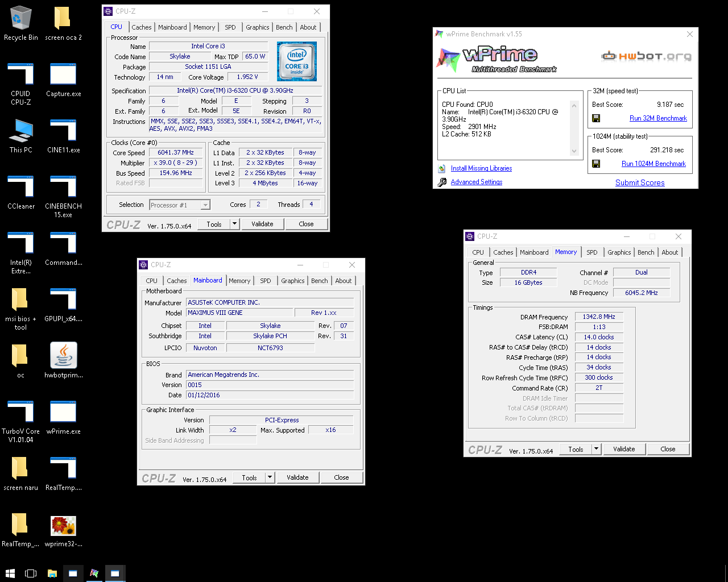
Task: Switch to Caches tab in CPU window
Action: pos(142,27)
